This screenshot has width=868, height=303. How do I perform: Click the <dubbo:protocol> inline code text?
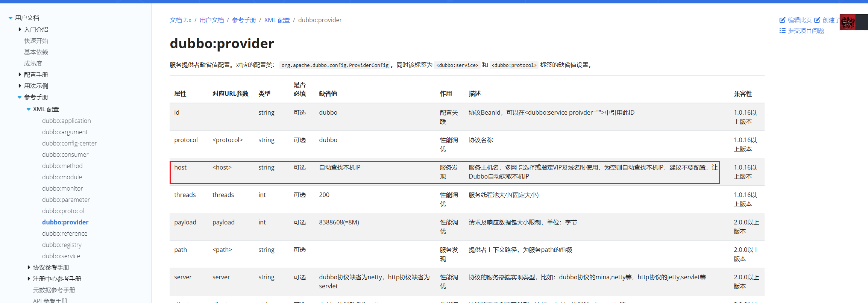click(514, 65)
